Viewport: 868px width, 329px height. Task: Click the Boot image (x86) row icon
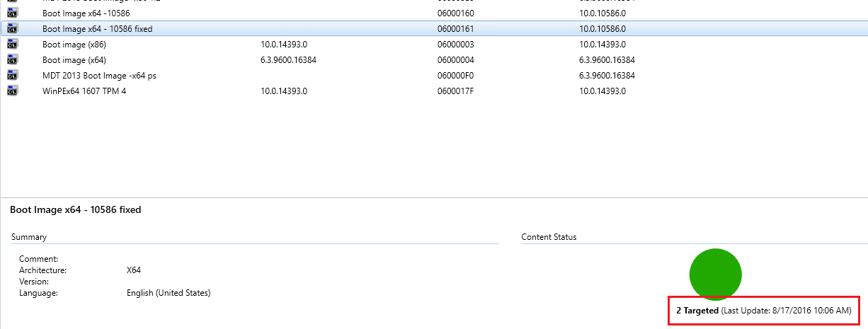(12, 45)
